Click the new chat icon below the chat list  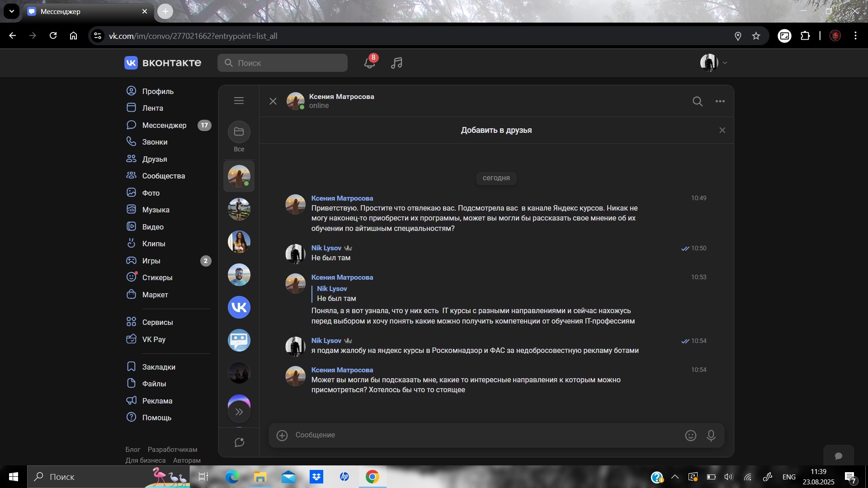point(239,442)
